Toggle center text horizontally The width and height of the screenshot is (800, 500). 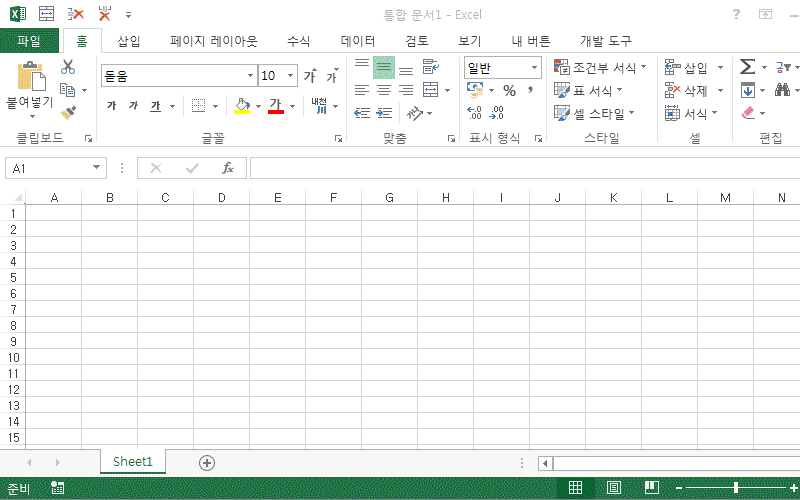click(x=384, y=90)
